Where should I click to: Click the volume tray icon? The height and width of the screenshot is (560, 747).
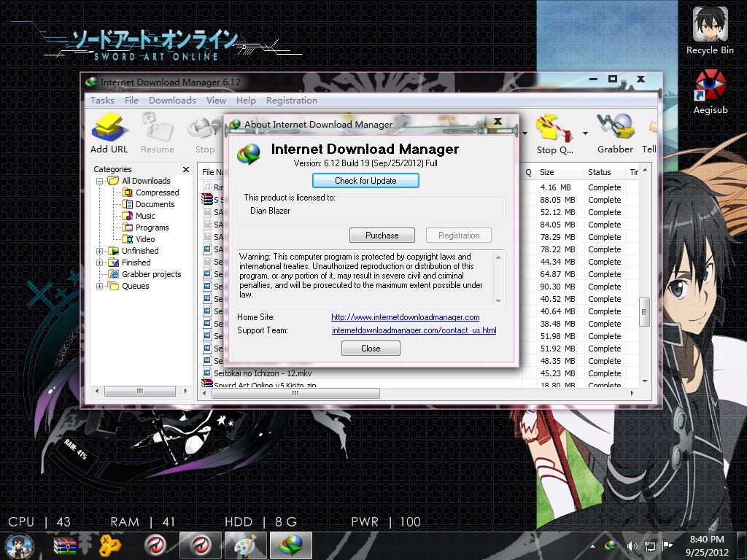(x=632, y=546)
